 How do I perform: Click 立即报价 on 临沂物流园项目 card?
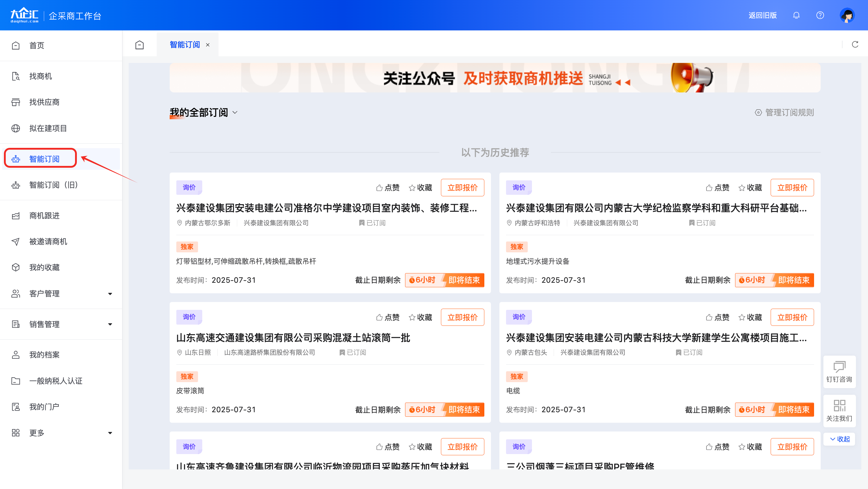(x=462, y=447)
